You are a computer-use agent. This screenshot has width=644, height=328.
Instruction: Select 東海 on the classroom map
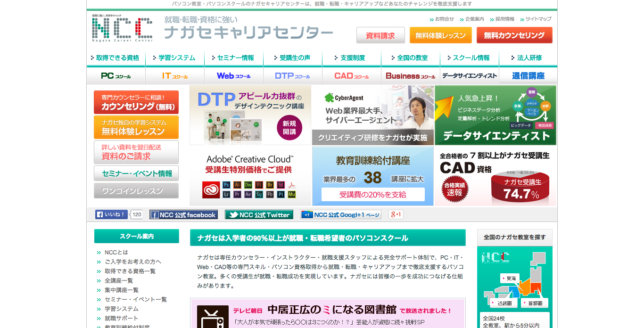click(x=509, y=279)
